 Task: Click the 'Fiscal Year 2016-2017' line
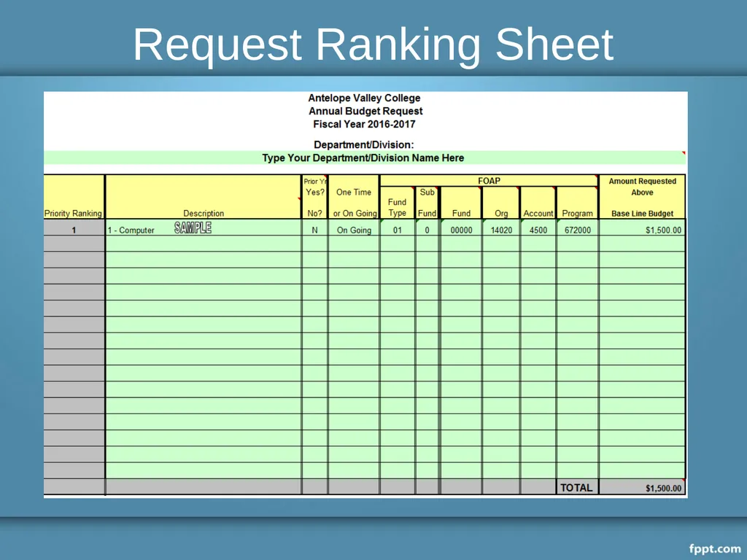[x=364, y=124]
